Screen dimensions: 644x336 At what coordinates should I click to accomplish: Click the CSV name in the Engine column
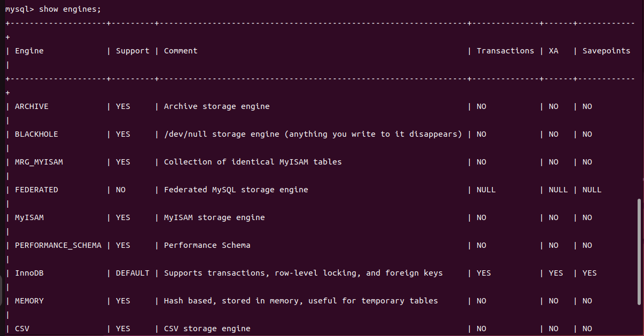pos(22,329)
